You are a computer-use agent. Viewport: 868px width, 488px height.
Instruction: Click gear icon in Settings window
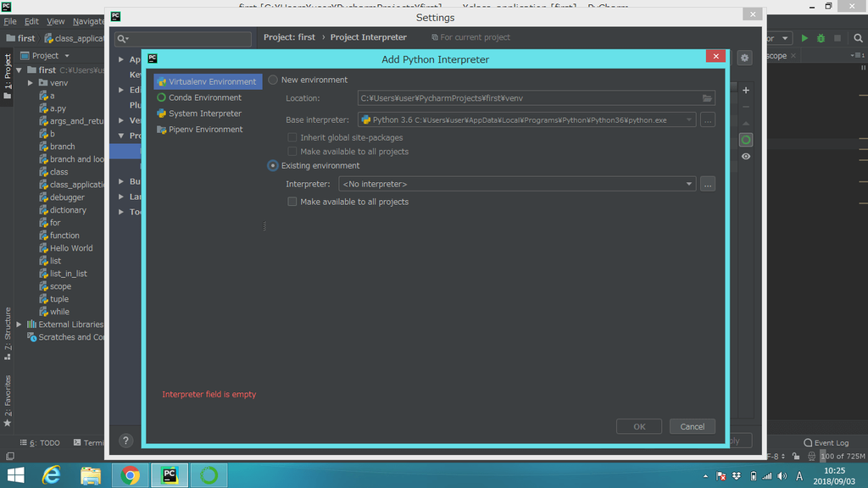(744, 58)
